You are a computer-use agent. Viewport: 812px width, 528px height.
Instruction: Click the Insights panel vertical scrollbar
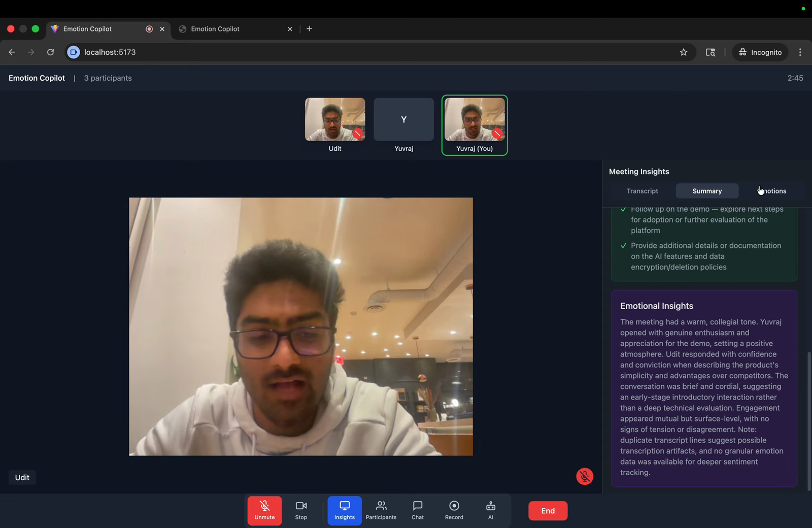coord(809,421)
